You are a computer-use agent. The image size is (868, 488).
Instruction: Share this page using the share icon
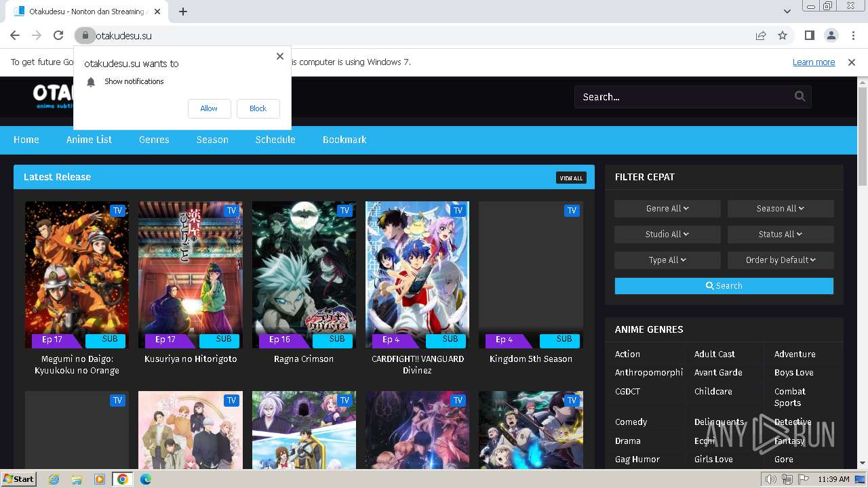coord(761,35)
